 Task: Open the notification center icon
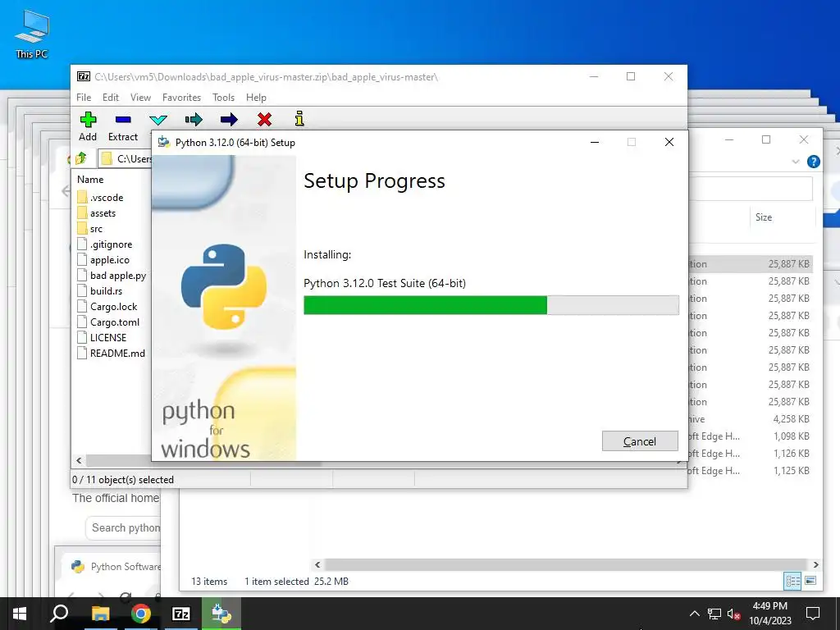click(x=813, y=614)
